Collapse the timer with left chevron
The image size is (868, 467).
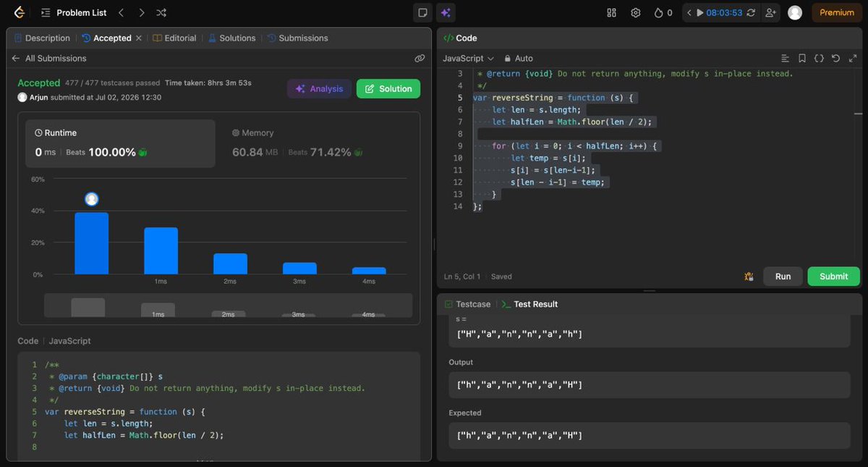[x=689, y=12]
